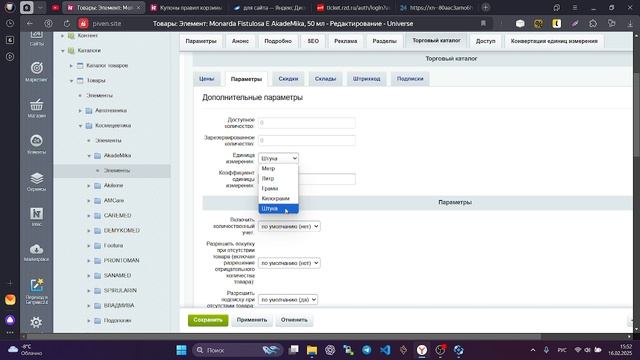The width and height of the screenshot is (640, 360).
Task: Open Yandex Browser taskbar icon
Action: (x=422, y=350)
